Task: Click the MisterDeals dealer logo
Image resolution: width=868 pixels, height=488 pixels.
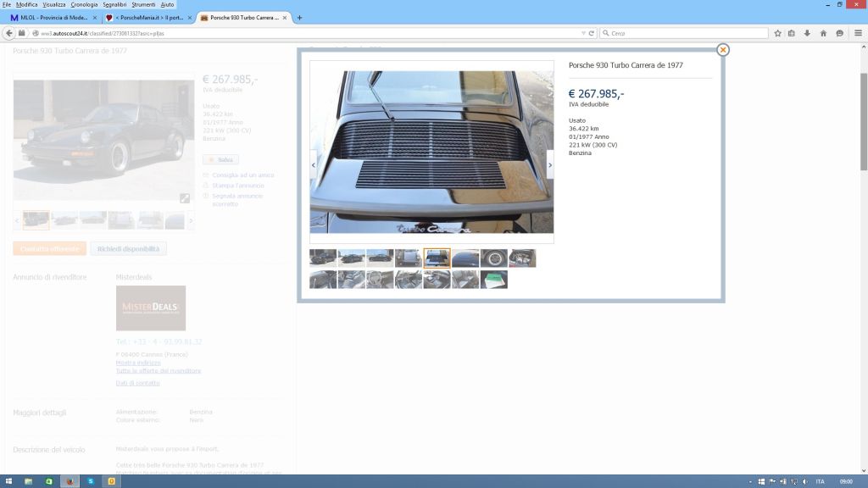Action: coord(151,308)
